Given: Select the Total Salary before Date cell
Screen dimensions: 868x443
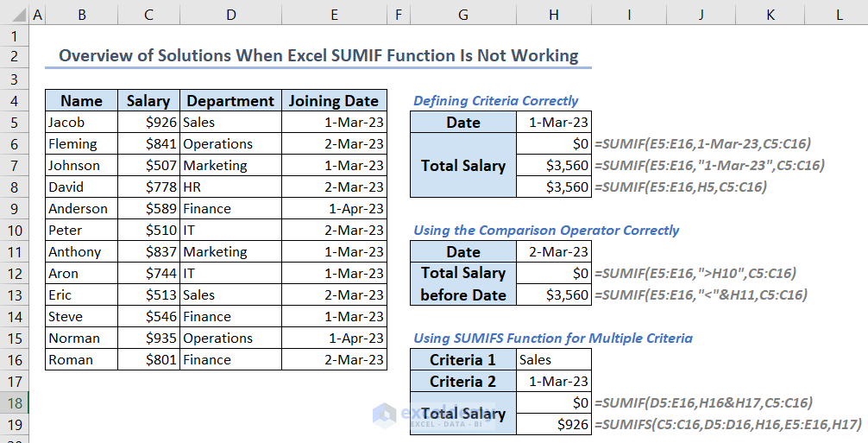Looking at the screenshot, I should 463,284.
